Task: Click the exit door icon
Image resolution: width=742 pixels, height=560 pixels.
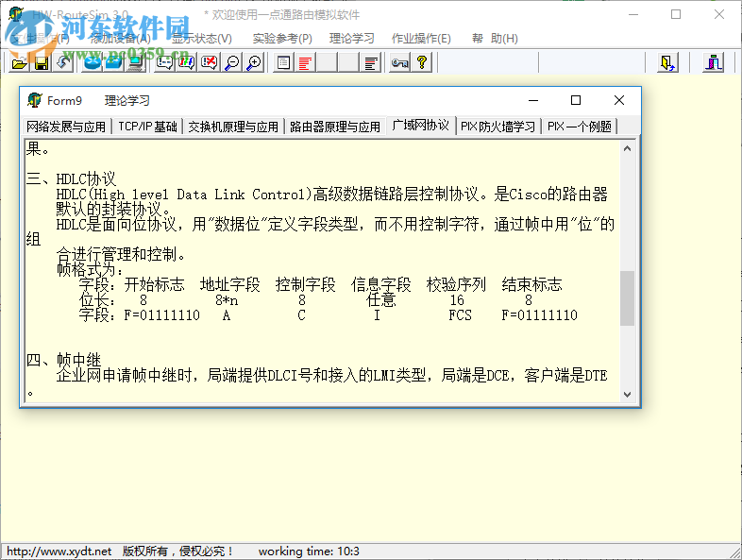Action: (x=667, y=63)
